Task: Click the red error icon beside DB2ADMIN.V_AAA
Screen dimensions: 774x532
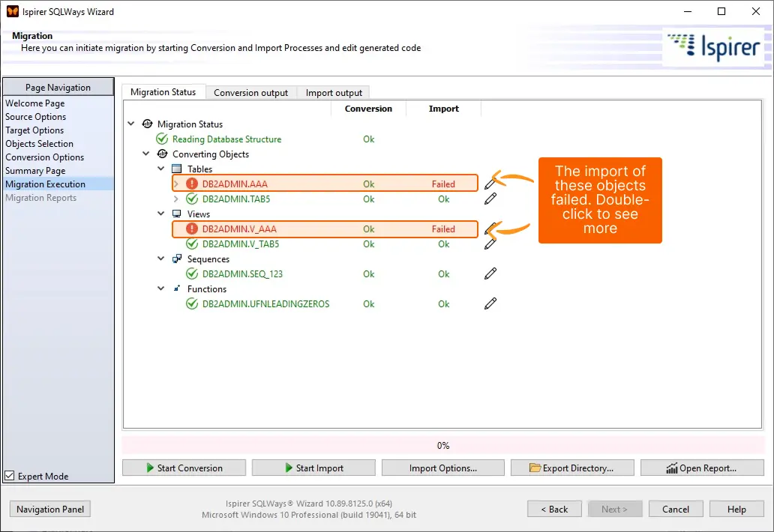Action: coord(191,229)
